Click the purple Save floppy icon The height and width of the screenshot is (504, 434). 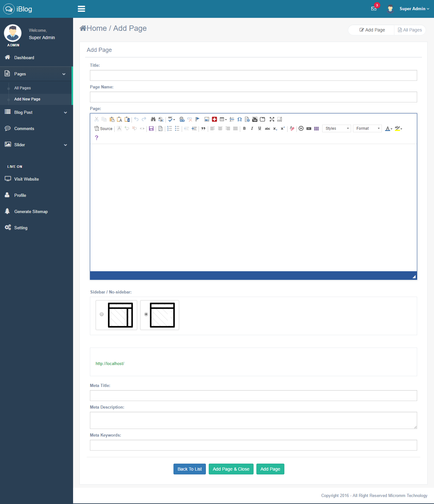pos(151,128)
